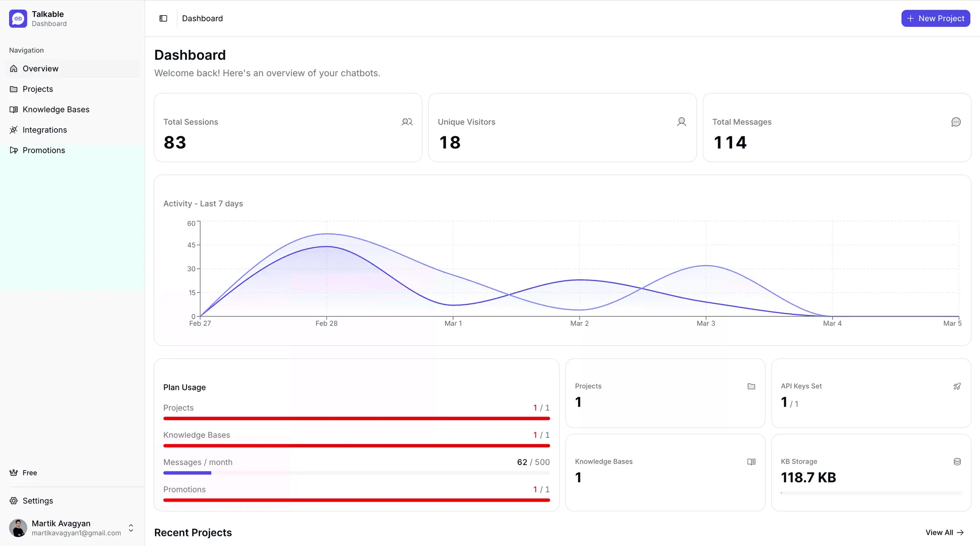Screen dimensions: 980x546
Task: Click the Free plan crown icon
Action: [13, 473]
